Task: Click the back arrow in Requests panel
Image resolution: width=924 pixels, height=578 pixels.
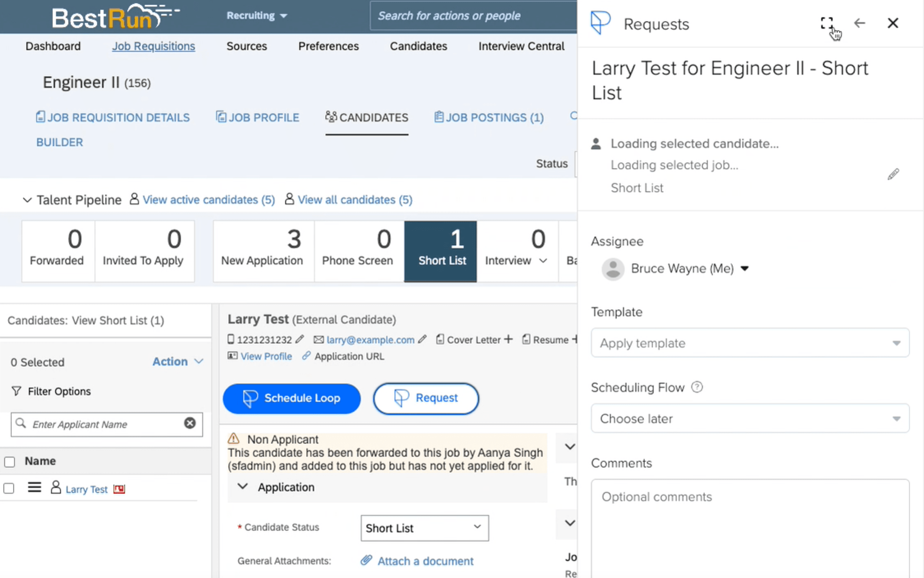Action: 859,23
